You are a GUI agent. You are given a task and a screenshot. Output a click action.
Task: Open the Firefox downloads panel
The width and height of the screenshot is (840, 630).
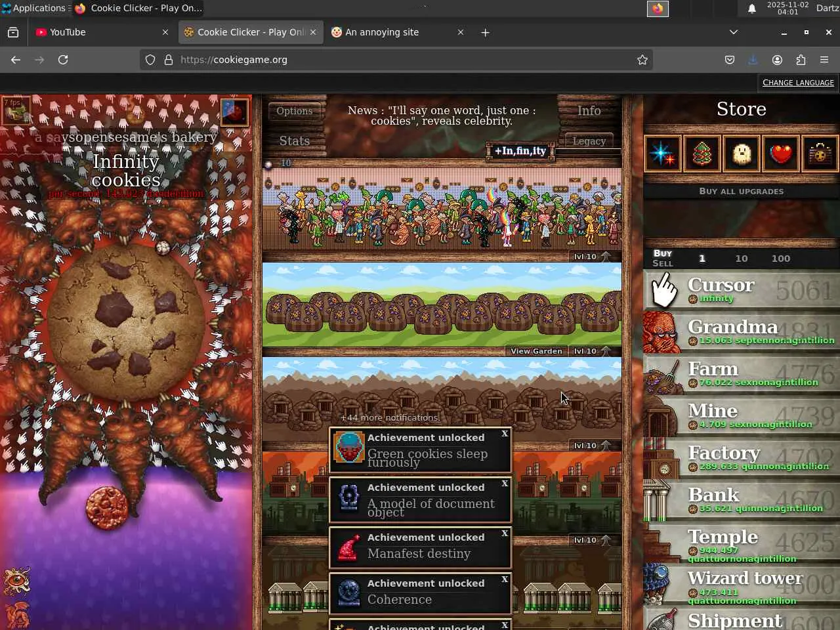[x=753, y=60]
